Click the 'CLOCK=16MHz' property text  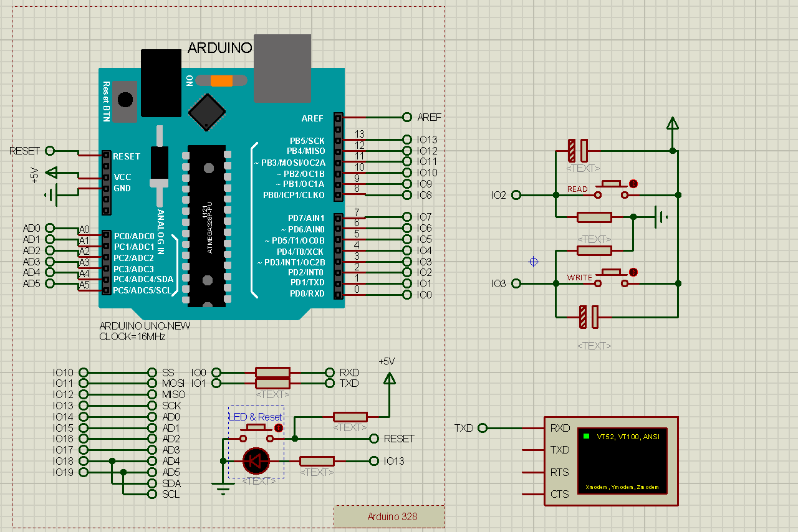click(132, 336)
